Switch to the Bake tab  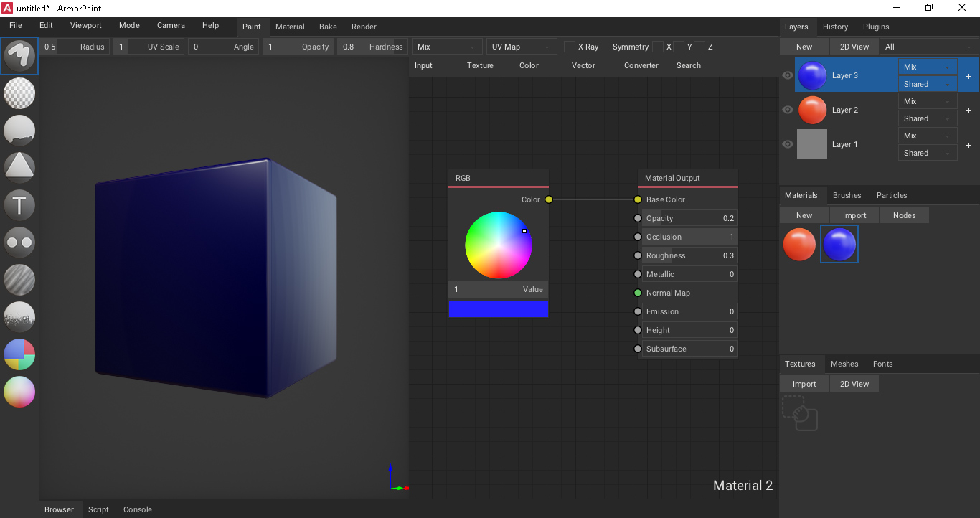click(x=328, y=27)
